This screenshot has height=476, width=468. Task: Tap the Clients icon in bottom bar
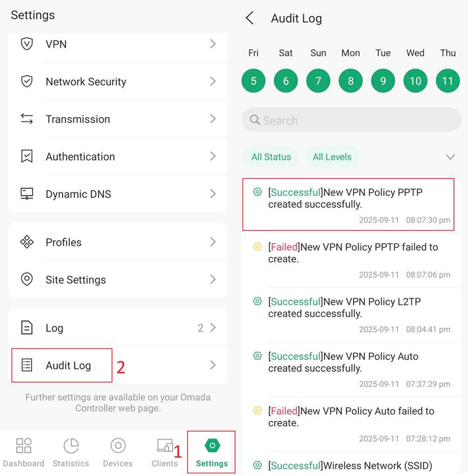click(x=164, y=446)
